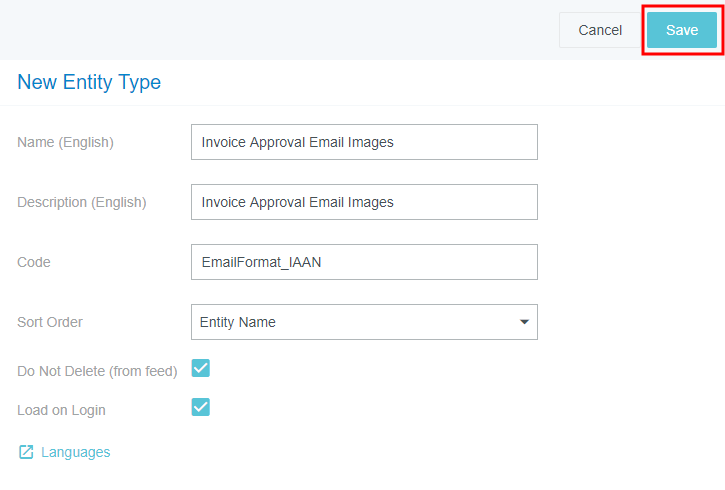Click the external-link icon beside Languages

point(26,452)
